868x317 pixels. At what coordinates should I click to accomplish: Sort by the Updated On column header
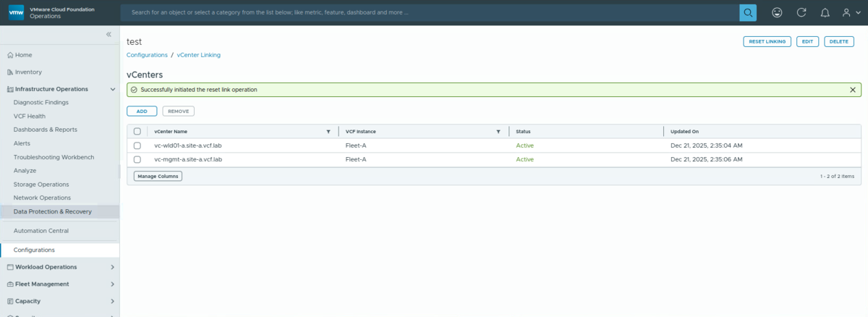684,132
